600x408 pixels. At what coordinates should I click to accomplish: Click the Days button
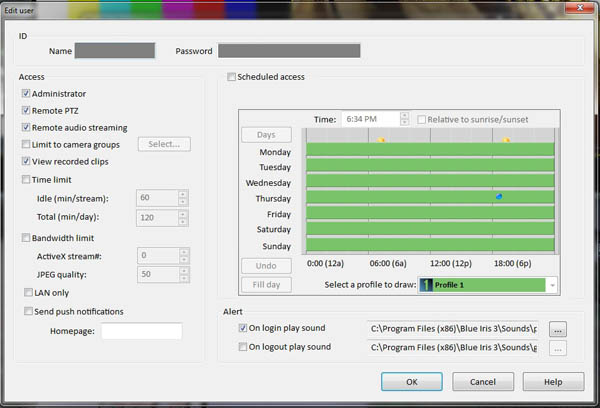click(266, 135)
